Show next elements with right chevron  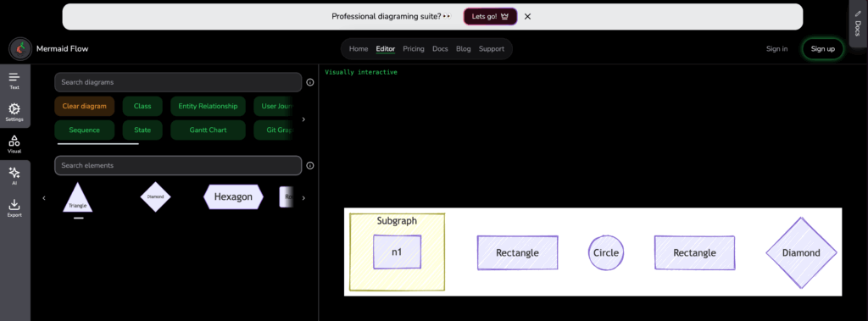pyautogui.click(x=303, y=197)
